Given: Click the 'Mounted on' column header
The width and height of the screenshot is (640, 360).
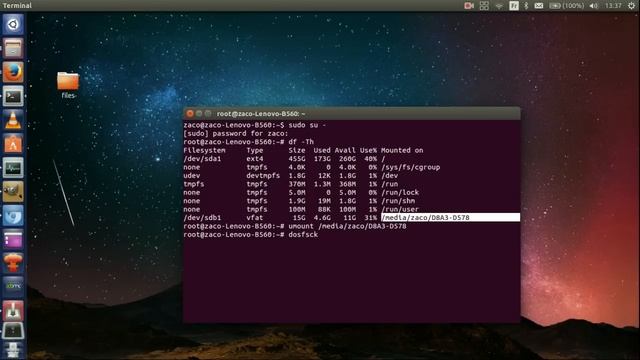Looking at the screenshot, I should (402, 150).
